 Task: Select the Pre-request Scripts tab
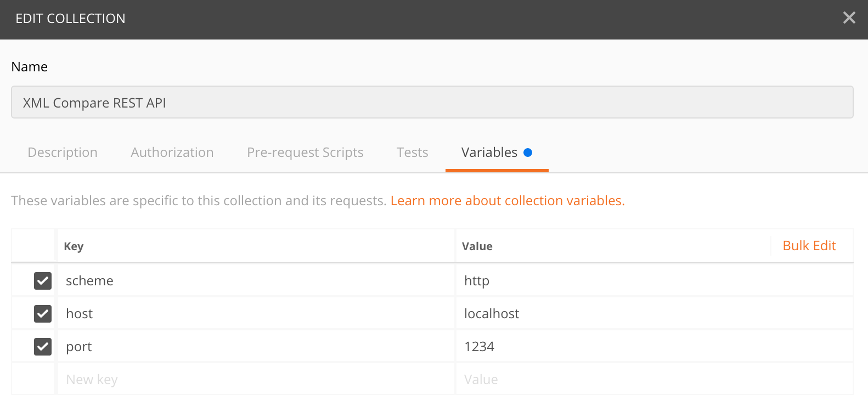(x=305, y=153)
